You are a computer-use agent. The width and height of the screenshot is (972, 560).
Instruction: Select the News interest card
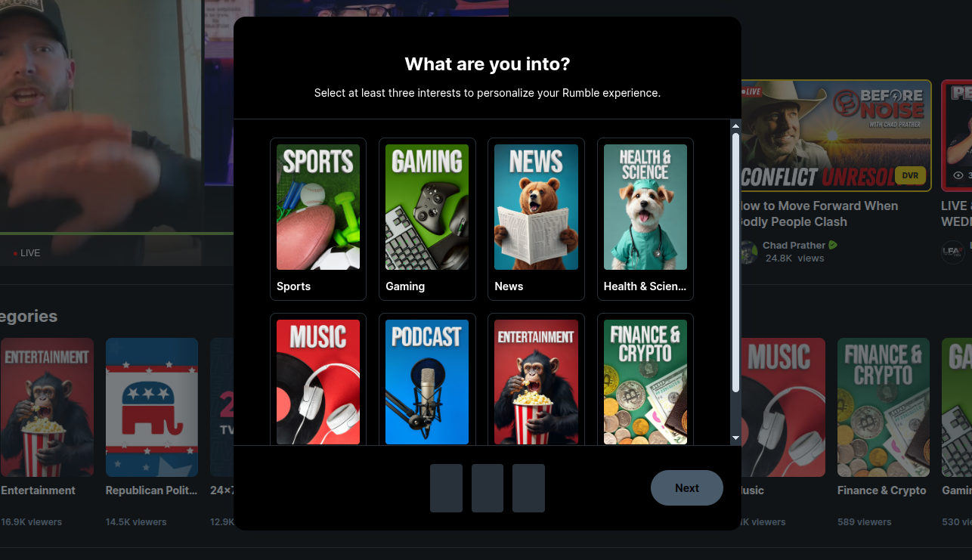click(536, 219)
